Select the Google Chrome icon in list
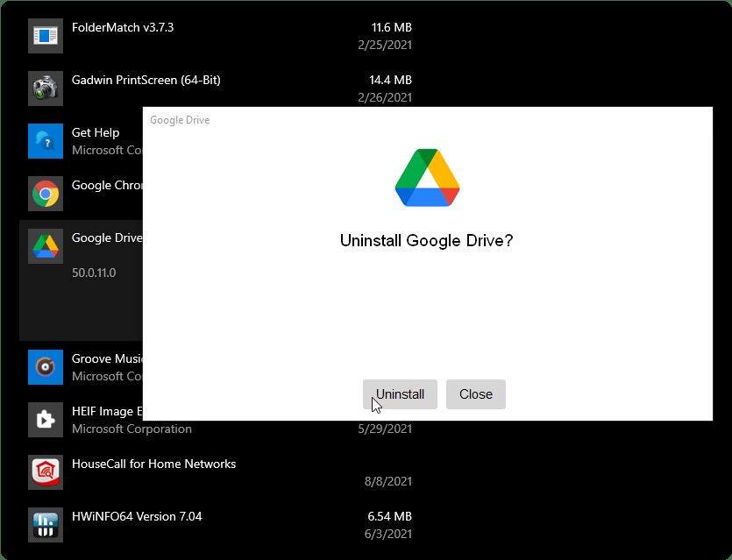 46,194
